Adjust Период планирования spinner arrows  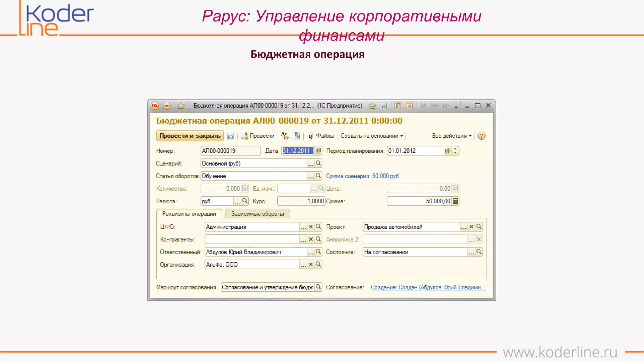(455, 151)
